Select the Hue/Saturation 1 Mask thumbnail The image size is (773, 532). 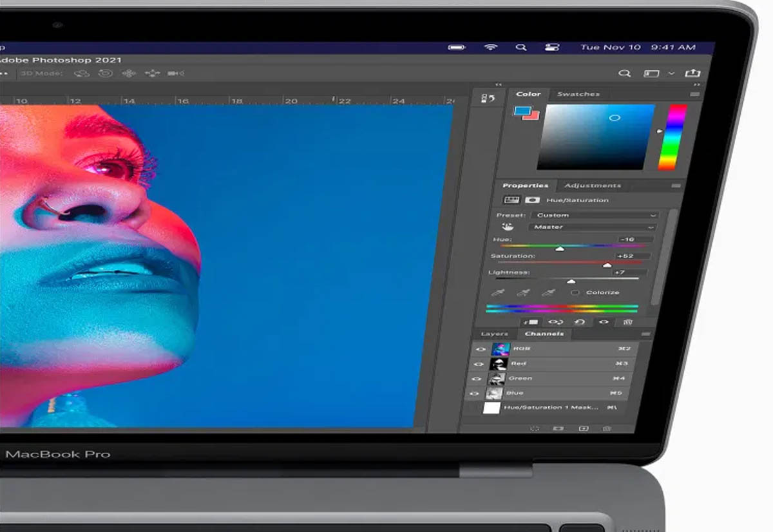491,408
